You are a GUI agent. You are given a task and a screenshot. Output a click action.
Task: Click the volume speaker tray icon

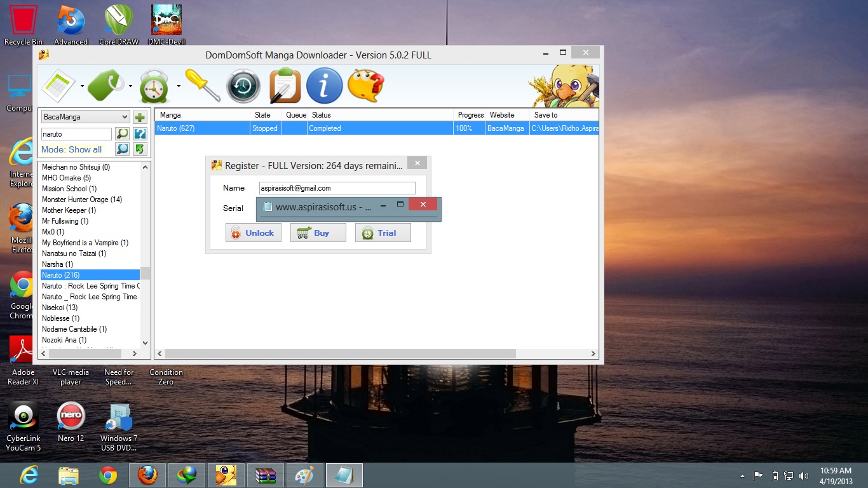(x=804, y=475)
